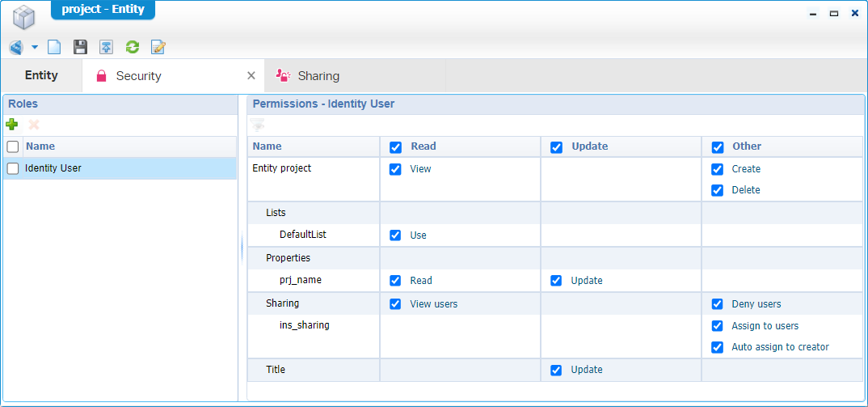Click the edit notepad pencil icon

158,48
